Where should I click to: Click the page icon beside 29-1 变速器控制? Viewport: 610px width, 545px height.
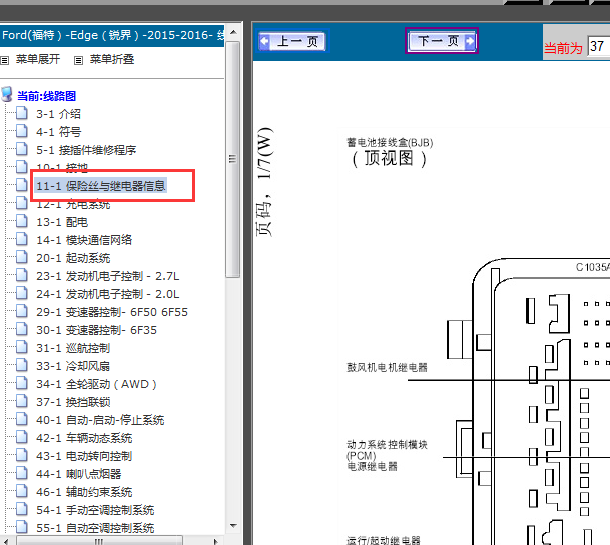pyautogui.click(x=22, y=310)
